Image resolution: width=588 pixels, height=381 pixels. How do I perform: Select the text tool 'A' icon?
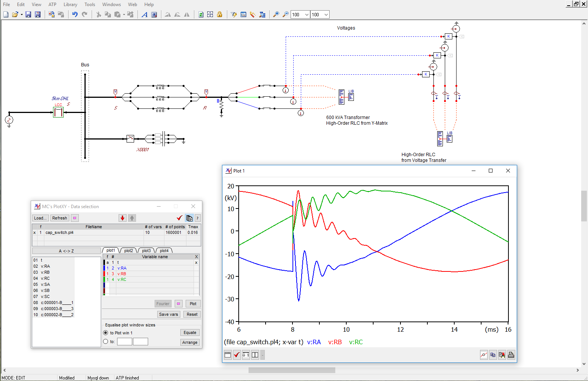144,14
